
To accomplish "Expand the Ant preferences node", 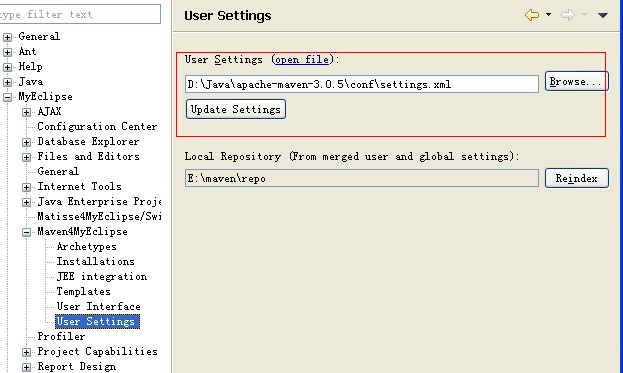I will point(7,52).
